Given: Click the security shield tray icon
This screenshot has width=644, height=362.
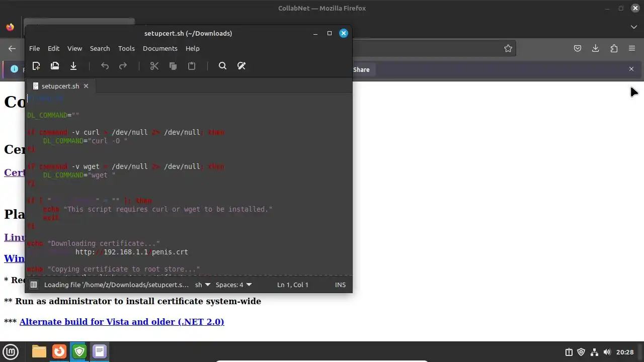Looking at the screenshot, I should tap(581, 352).
